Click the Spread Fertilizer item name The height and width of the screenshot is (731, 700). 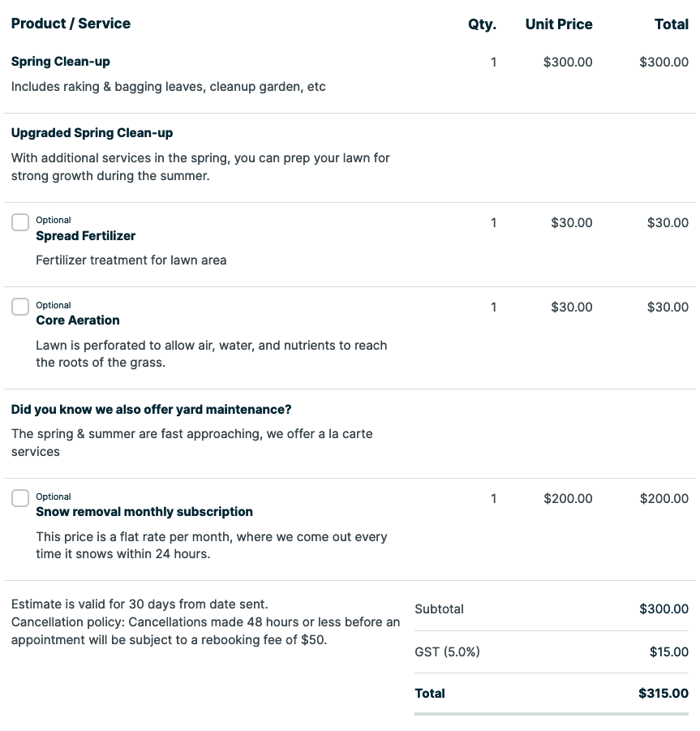86,236
